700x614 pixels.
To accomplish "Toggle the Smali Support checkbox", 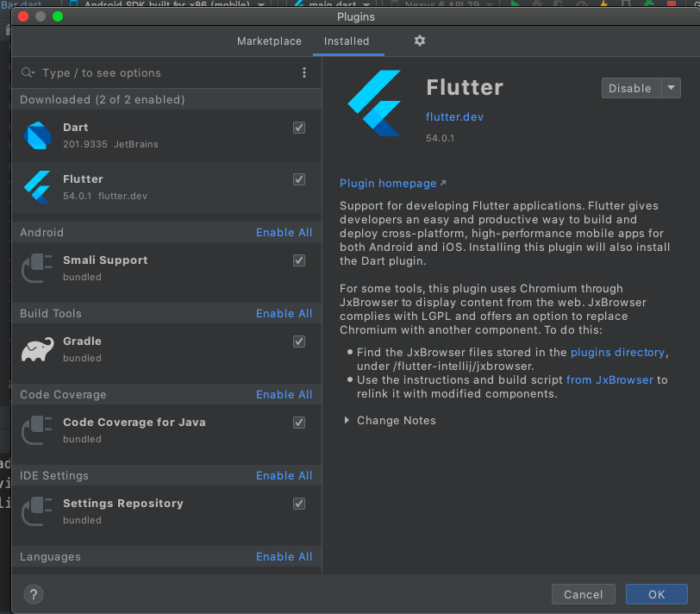I will [299, 260].
